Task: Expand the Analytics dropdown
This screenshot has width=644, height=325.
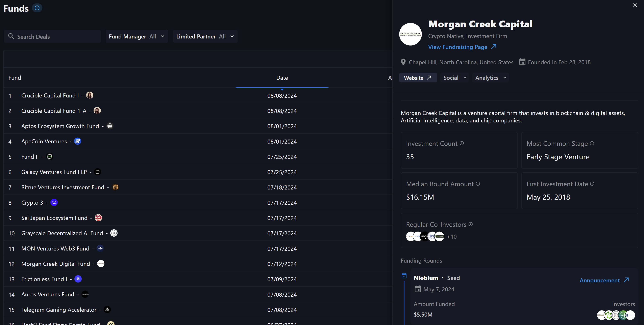Action: click(x=491, y=78)
